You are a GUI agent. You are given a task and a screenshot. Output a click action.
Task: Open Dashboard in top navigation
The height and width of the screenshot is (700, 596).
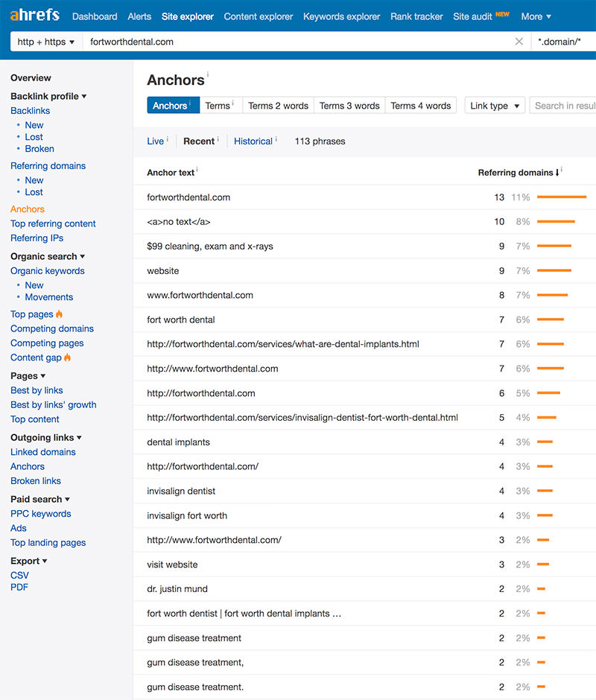[x=95, y=16]
